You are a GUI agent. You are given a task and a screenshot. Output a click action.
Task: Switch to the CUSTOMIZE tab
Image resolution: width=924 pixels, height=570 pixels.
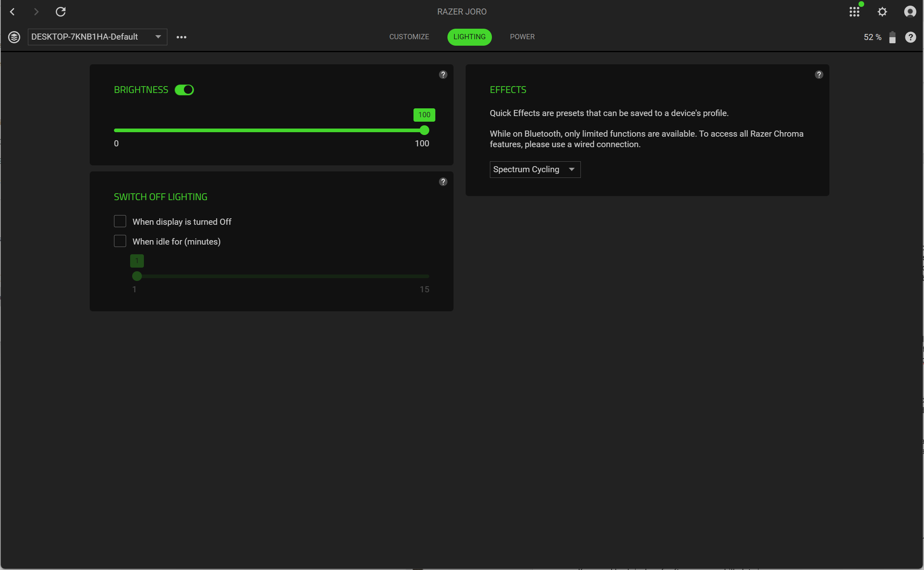click(409, 37)
